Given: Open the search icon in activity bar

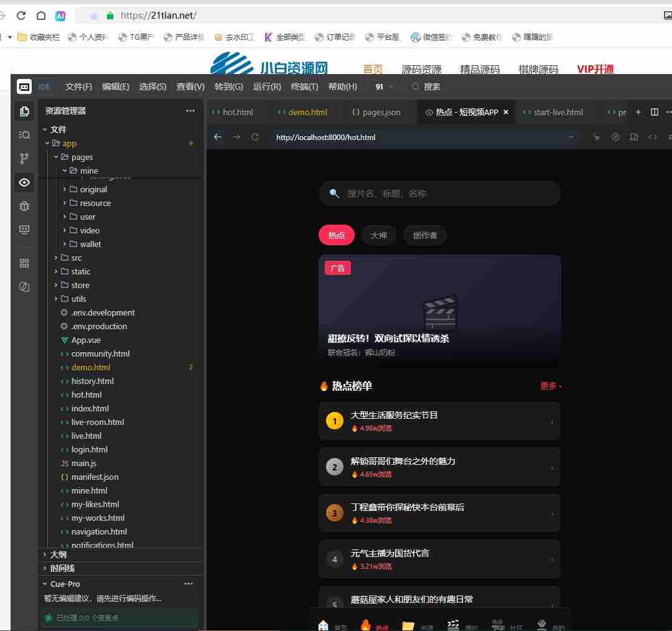Looking at the screenshot, I should point(24,135).
